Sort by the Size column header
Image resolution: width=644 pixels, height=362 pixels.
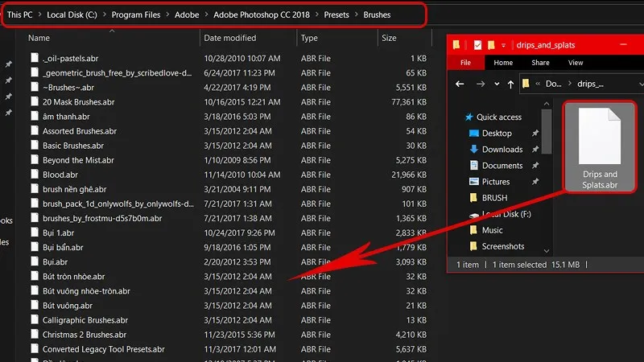click(389, 38)
